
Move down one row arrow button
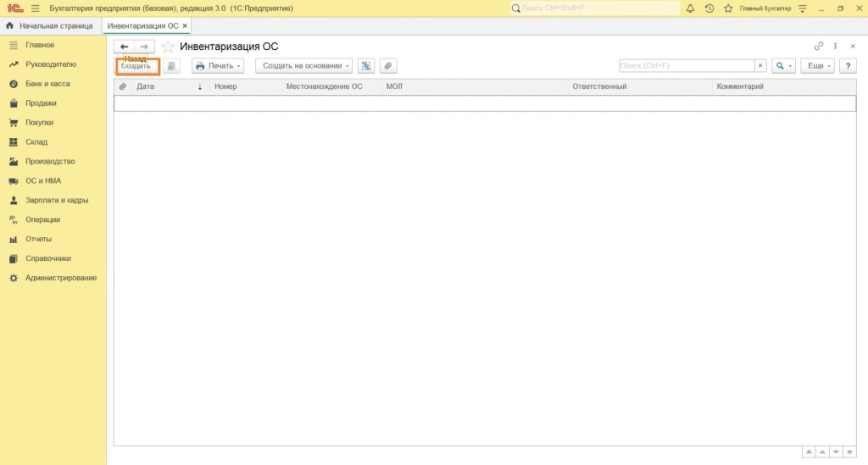[x=836, y=452]
